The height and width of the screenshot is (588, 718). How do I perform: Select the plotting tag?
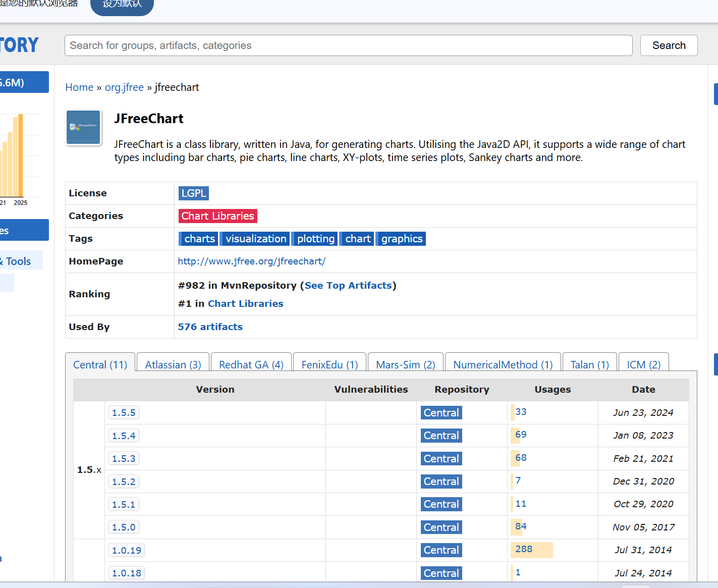click(x=315, y=239)
